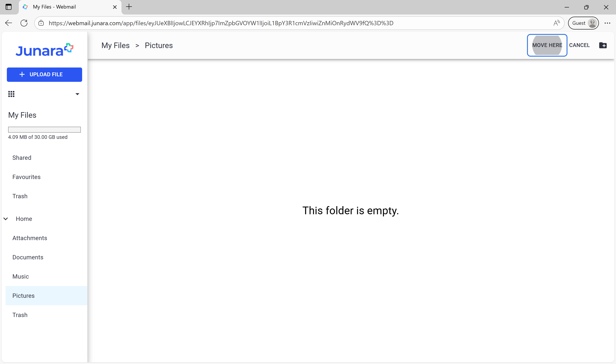Open the Shared section

point(22,158)
